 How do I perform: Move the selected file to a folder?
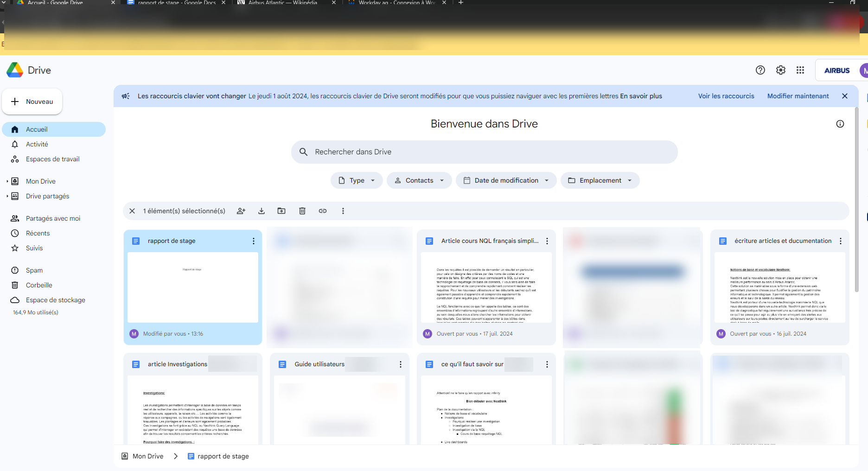click(x=281, y=211)
